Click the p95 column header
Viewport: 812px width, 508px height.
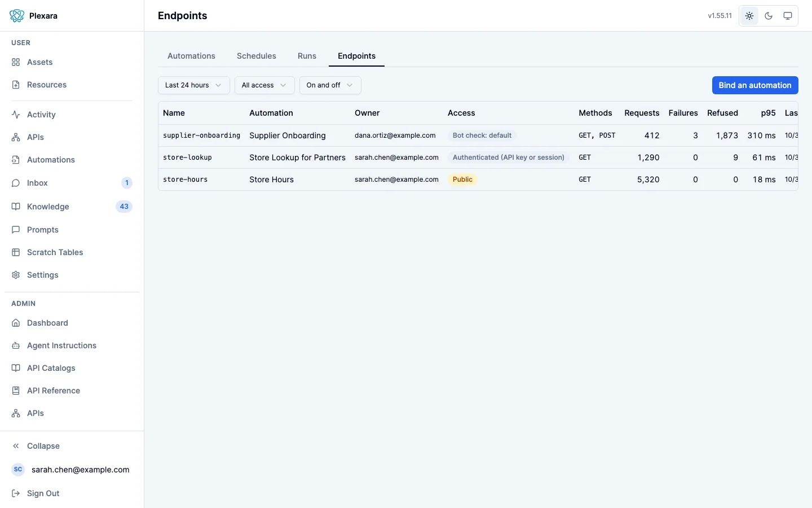point(768,113)
